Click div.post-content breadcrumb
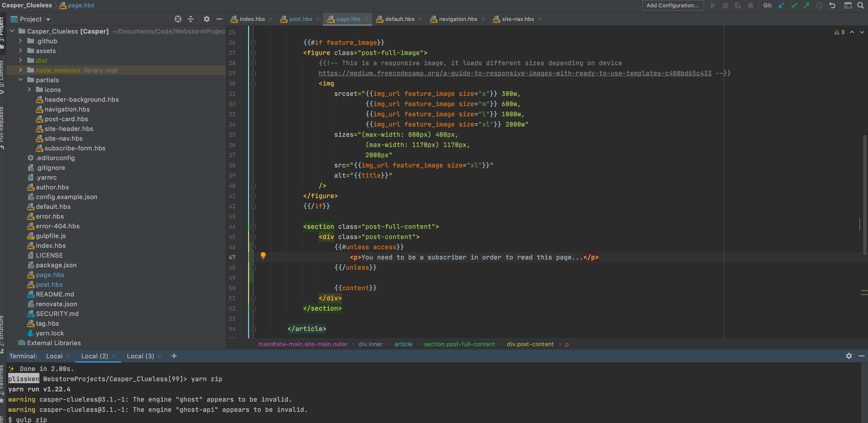 (530, 344)
